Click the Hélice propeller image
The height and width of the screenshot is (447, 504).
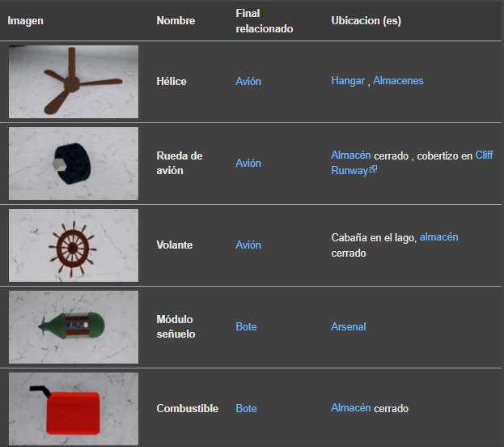click(74, 82)
